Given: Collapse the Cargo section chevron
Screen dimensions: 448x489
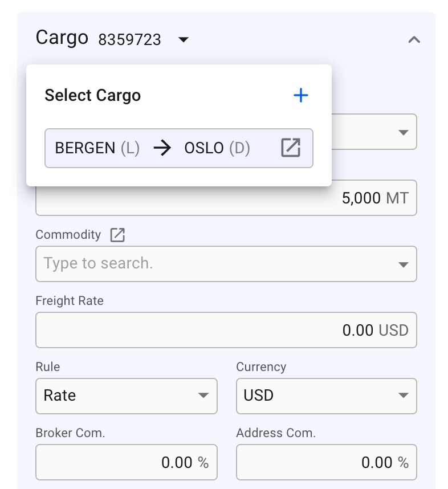Looking at the screenshot, I should pyautogui.click(x=414, y=40).
